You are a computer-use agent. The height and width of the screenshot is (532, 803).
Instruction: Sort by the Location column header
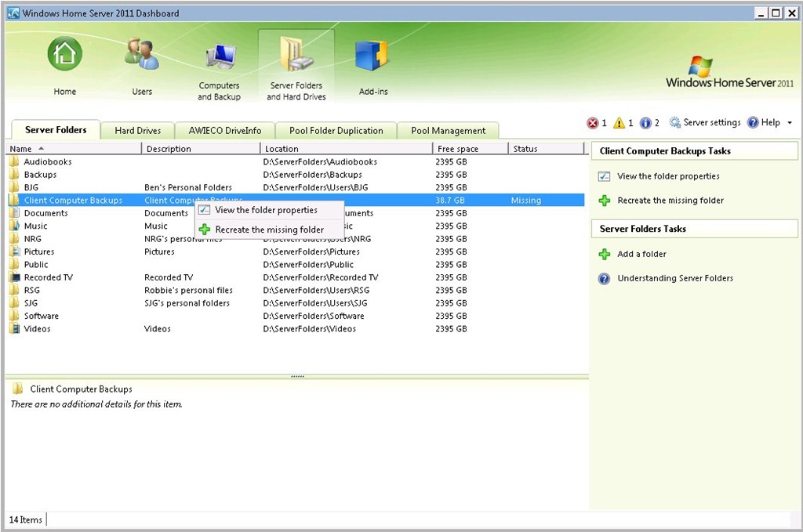(x=347, y=148)
